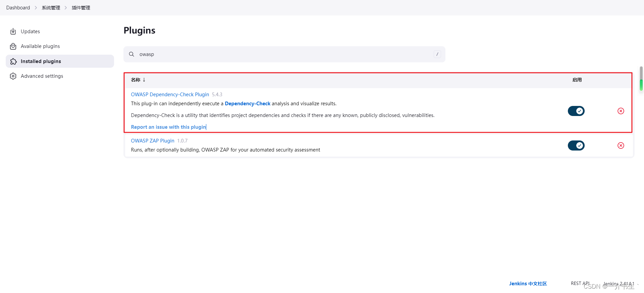The image size is (644, 293).
Task: Sort plugins by the 名称 column header
Action: point(138,80)
